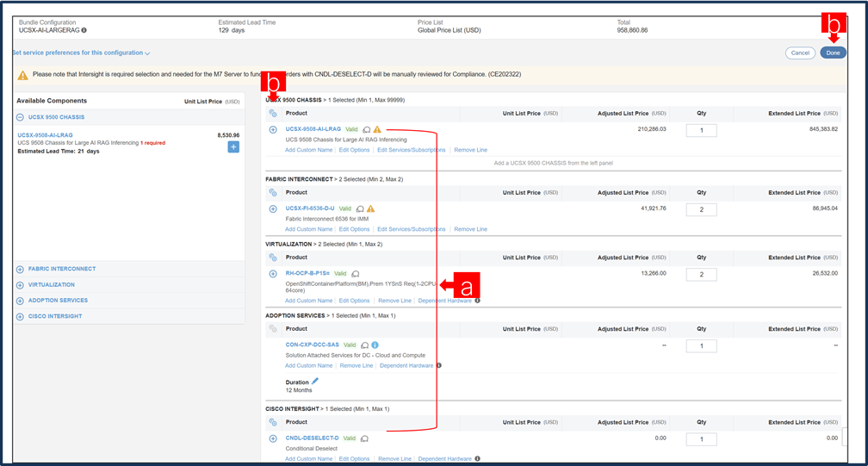
Task: Edit quantity field for CNDL-DESELECT-D
Action: 701,439
